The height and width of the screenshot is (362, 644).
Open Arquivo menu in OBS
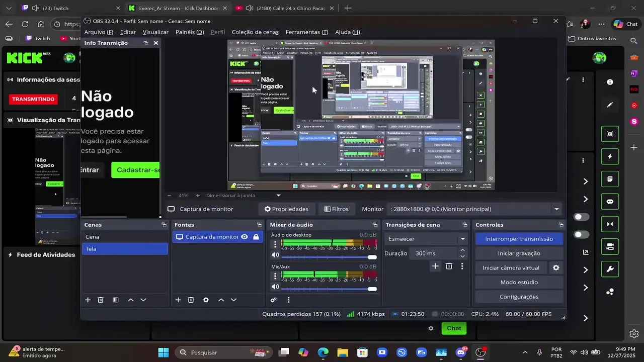pyautogui.click(x=99, y=32)
